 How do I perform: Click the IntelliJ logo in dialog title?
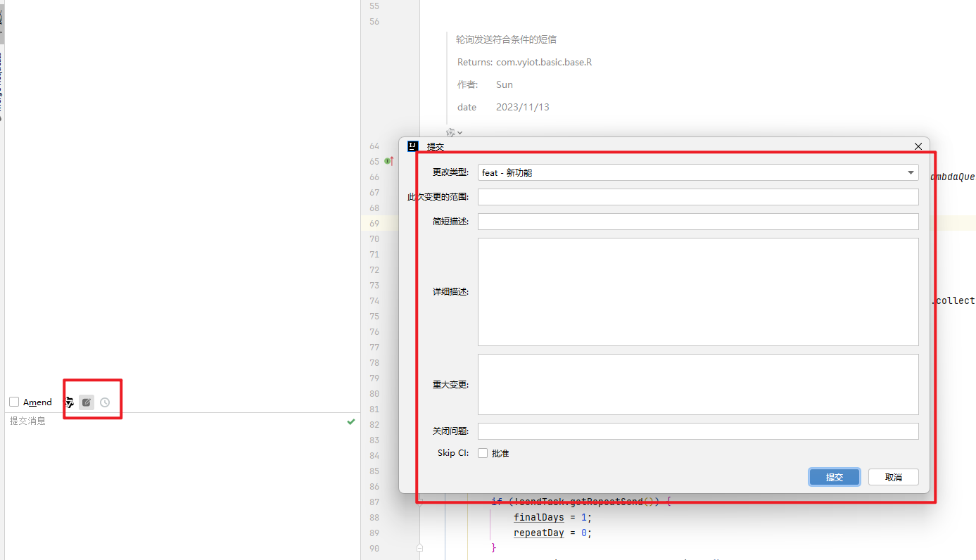(x=413, y=146)
